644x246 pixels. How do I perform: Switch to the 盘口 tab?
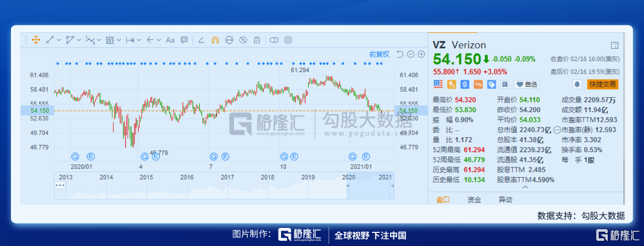click(x=443, y=200)
